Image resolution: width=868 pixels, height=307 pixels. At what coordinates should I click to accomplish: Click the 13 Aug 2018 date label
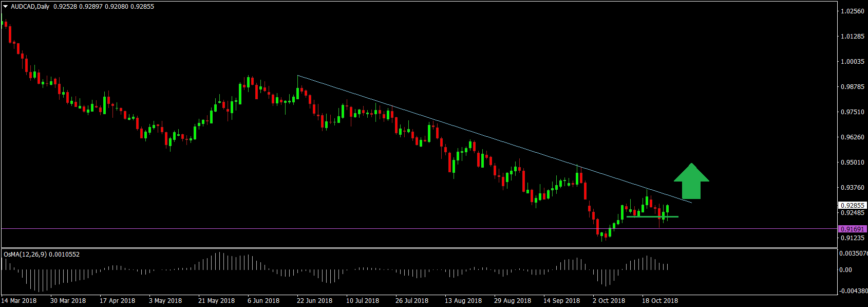(x=463, y=301)
